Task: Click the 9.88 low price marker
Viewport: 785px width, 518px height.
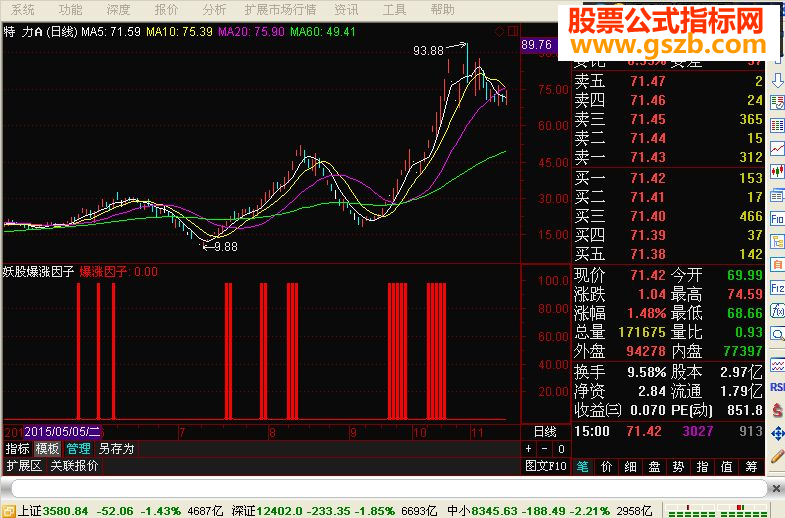Action: coord(226,247)
